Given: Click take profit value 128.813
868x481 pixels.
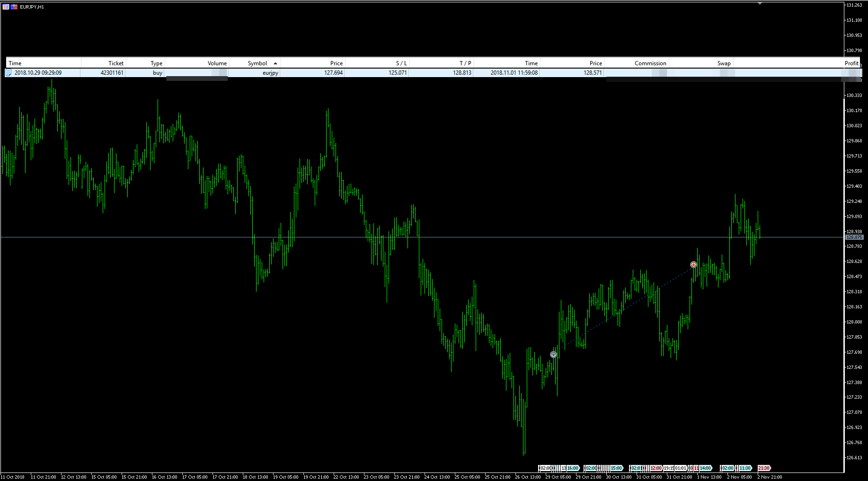Looking at the screenshot, I should [462, 73].
